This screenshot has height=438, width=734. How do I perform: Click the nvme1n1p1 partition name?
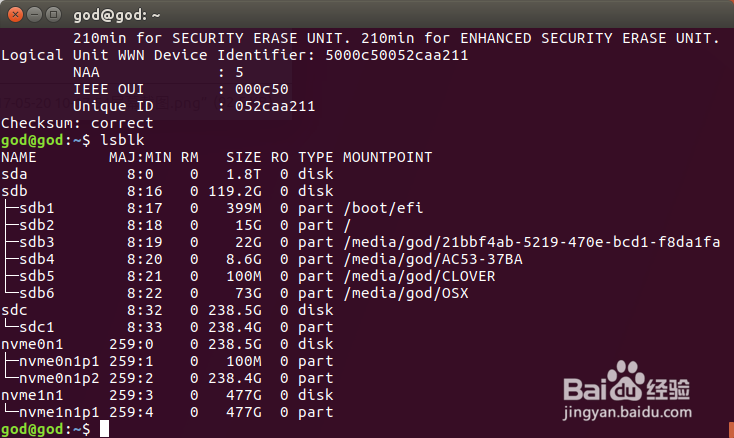pyautogui.click(x=59, y=412)
